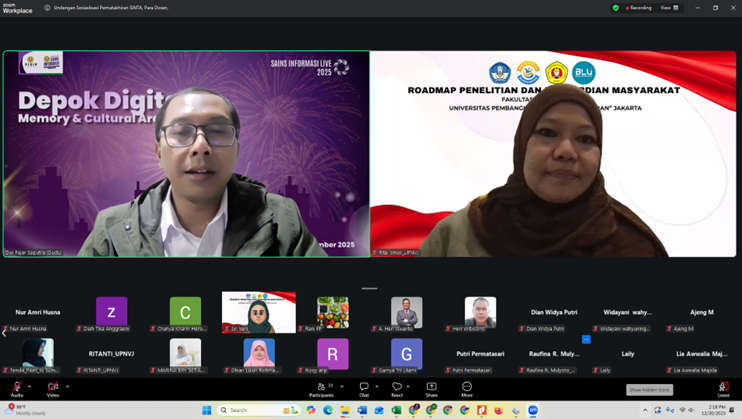Viewport: 742px width, 419px height.
Task: Select Sri Yarti's participant video thumbnail
Action: coord(259,312)
